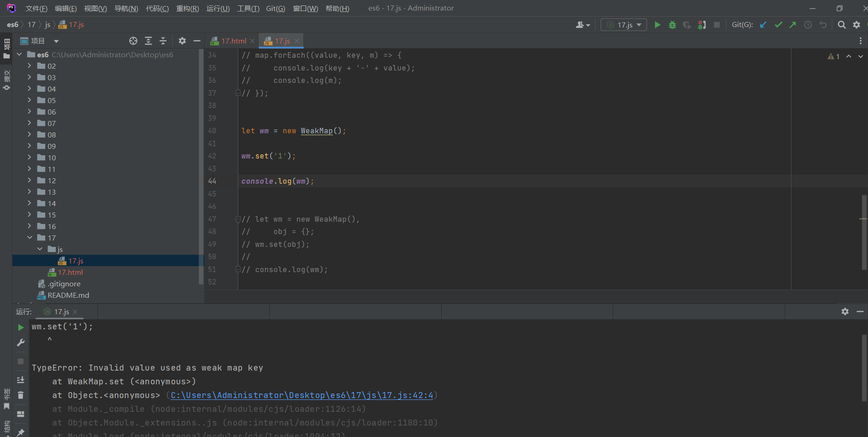Rollback changes with the undo arrow icon
Viewport: 868px width, 437px height.
(x=823, y=25)
